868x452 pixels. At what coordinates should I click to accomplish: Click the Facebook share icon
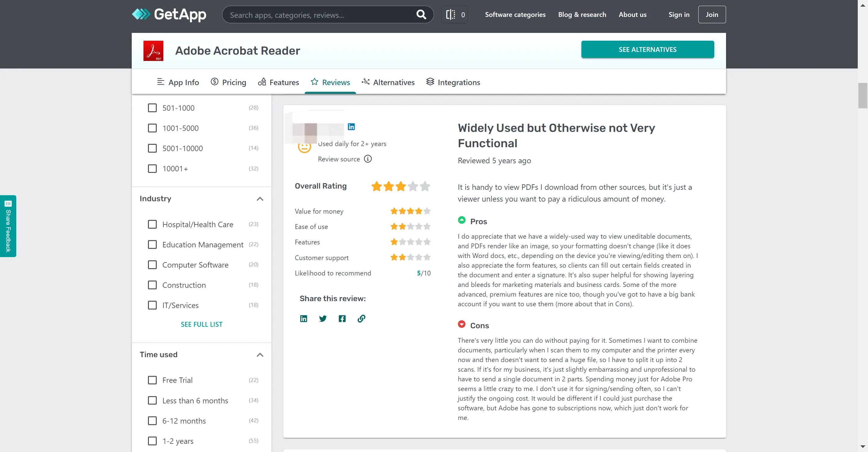pyautogui.click(x=342, y=319)
